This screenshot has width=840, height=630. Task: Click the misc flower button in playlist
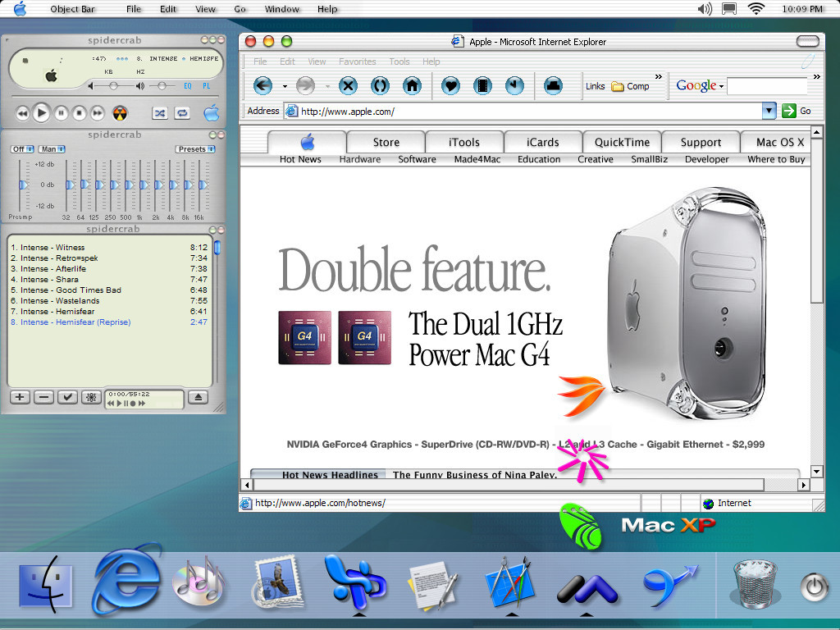(91, 397)
